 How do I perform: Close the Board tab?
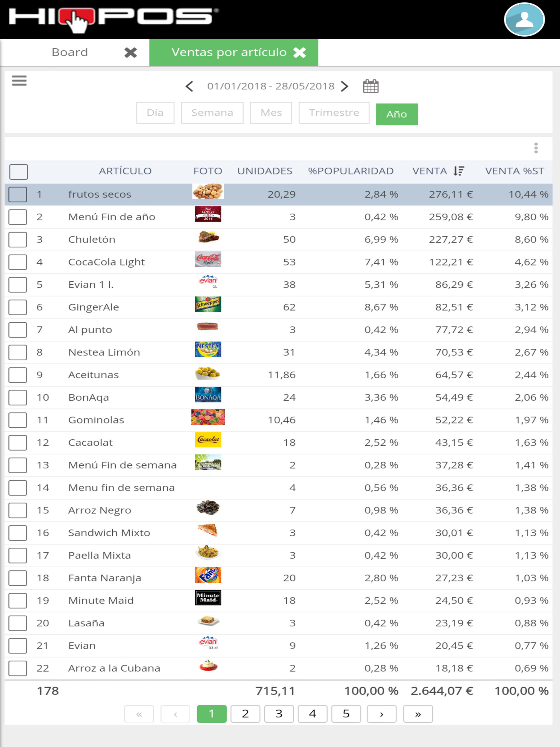click(x=130, y=52)
